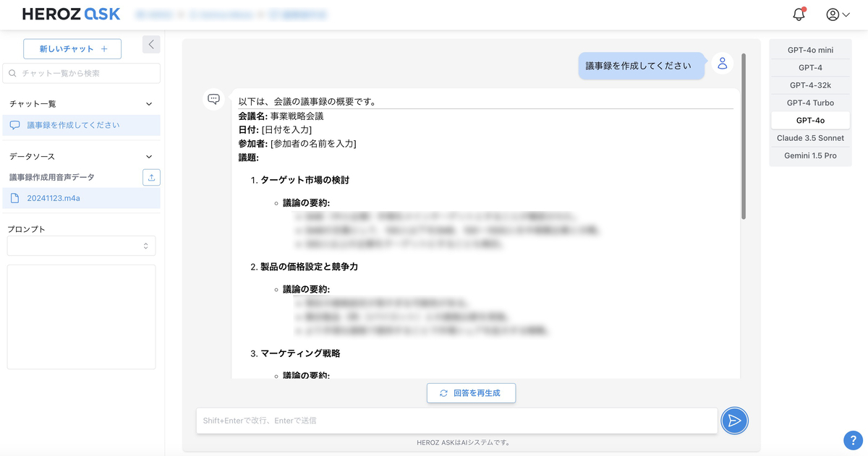Viewport: 868px width, 456px height.
Task: Click the message input box
Action: click(457, 421)
